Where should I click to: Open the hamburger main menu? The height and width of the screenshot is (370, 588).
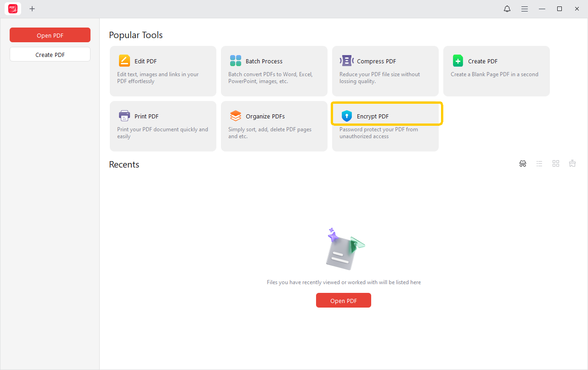pos(525,9)
